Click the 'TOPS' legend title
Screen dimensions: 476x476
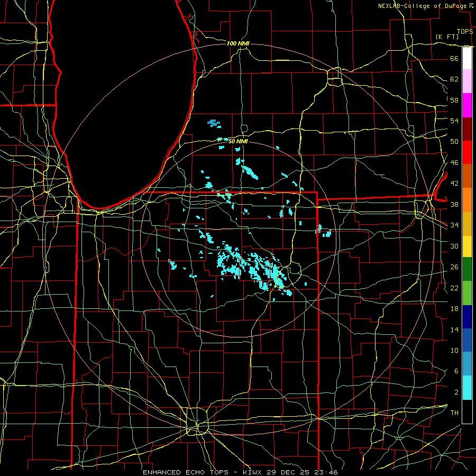[x=465, y=32]
